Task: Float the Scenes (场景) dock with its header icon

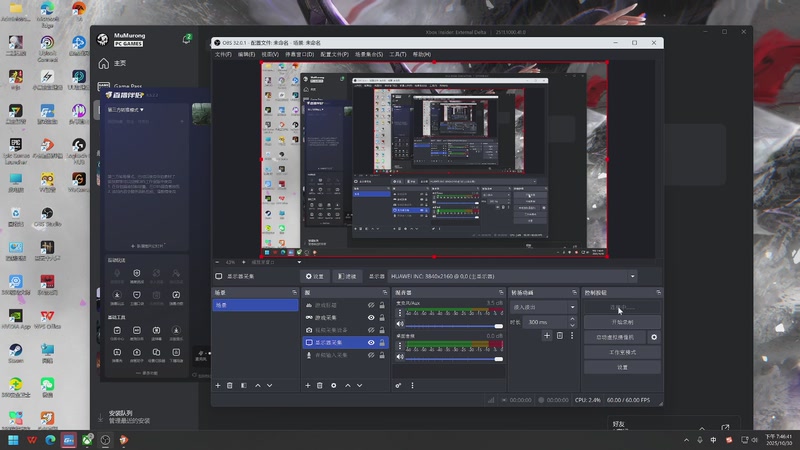Action: coord(294,293)
